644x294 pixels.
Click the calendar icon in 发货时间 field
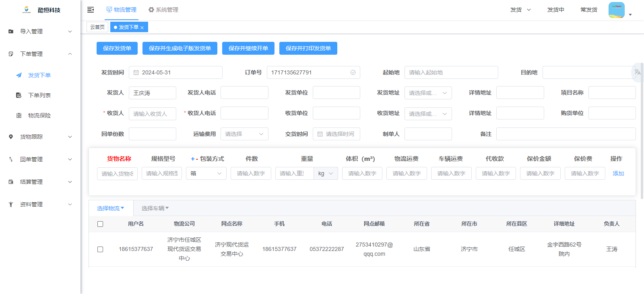click(x=136, y=72)
